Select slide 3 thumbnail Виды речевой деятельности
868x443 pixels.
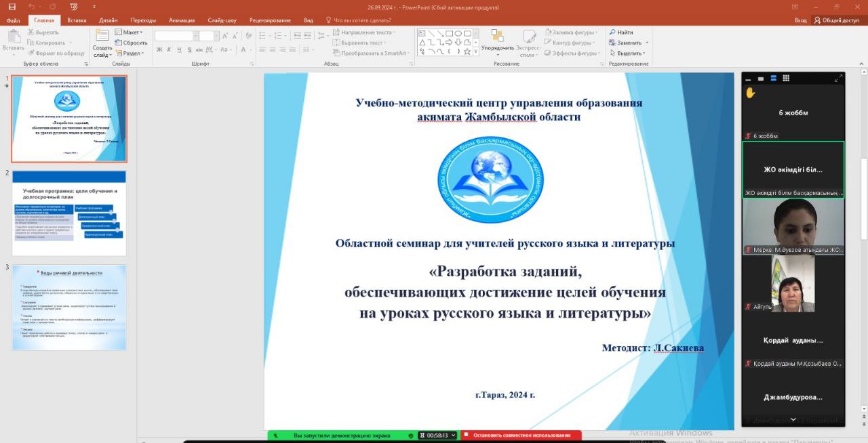69,308
